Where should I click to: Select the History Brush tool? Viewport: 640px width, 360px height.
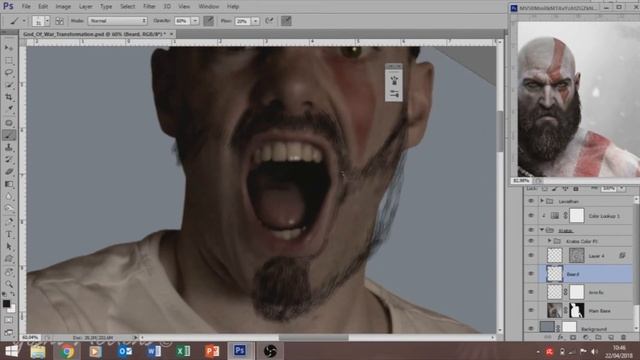point(9,160)
